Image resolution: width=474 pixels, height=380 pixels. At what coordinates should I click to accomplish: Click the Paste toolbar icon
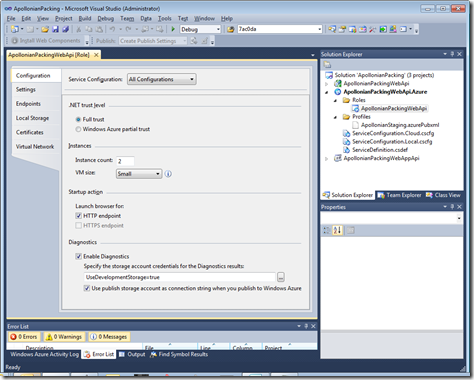[99, 29]
